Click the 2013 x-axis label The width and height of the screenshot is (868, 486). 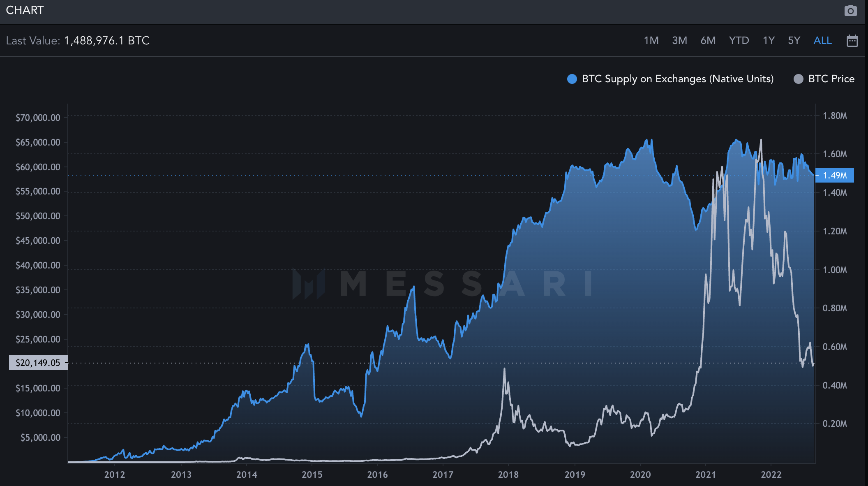click(x=181, y=474)
